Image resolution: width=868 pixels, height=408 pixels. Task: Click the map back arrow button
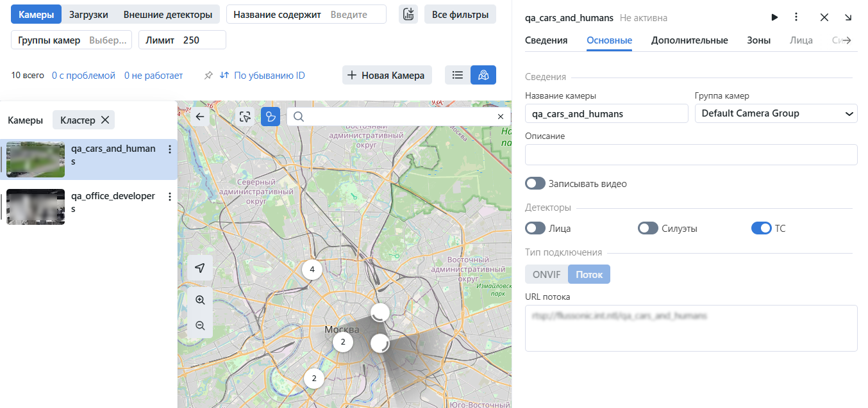point(200,117)
